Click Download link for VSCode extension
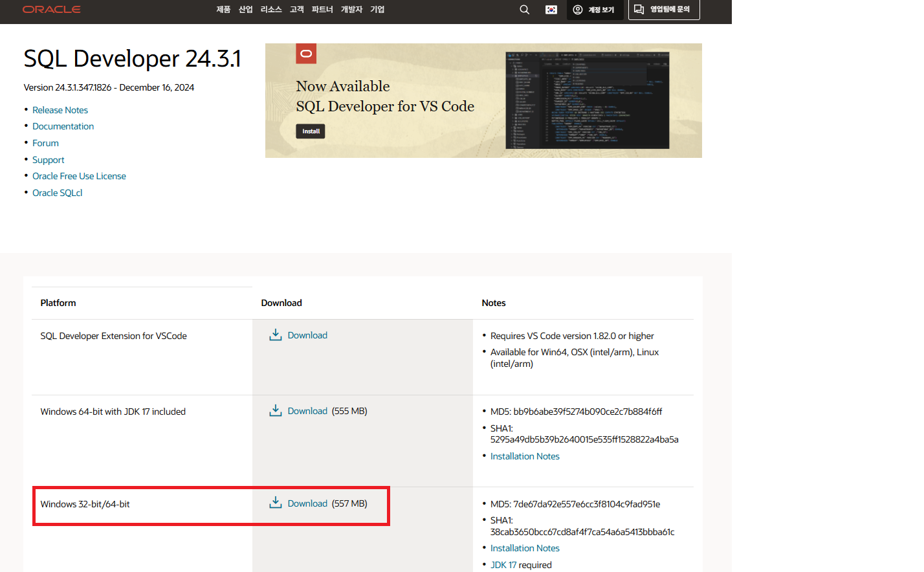 (307, 335)
